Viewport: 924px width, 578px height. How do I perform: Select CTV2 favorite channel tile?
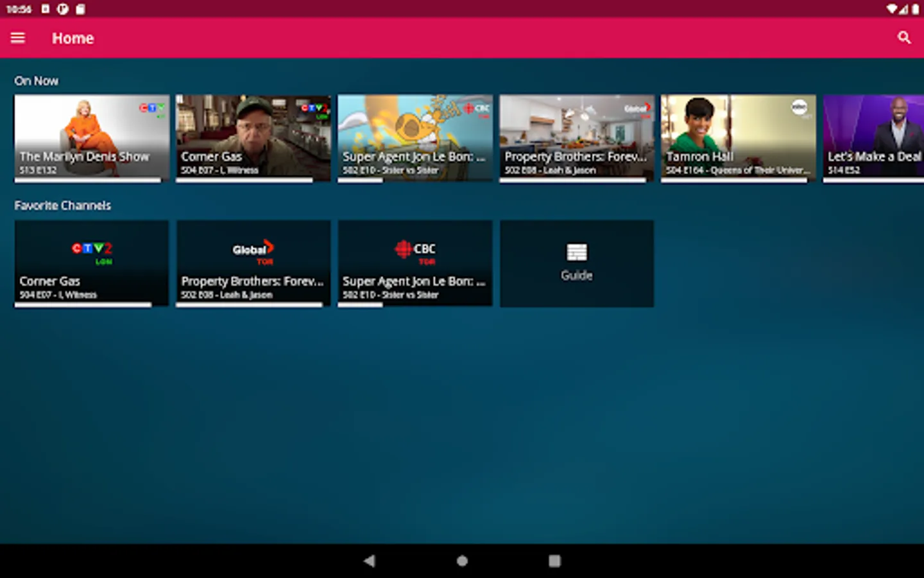coord(92,263)
